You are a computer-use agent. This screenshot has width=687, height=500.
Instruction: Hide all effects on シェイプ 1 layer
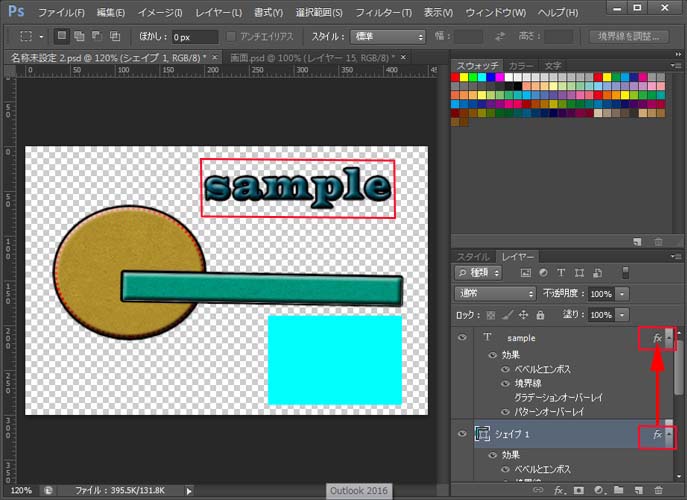tap(492, 455)
